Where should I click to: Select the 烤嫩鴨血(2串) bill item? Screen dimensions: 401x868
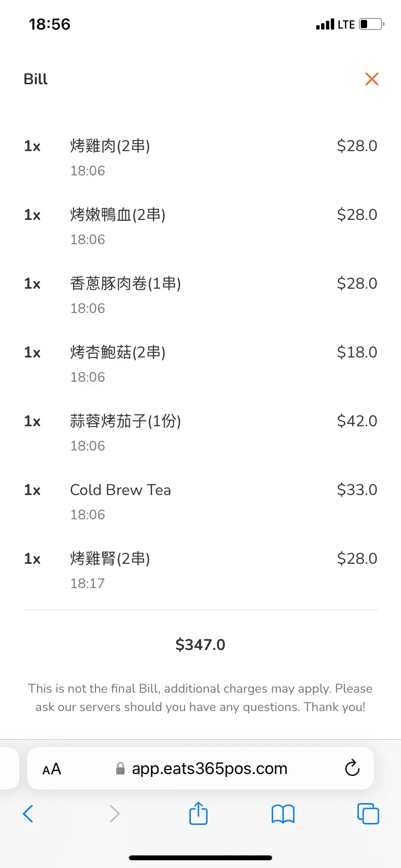(118, 215)
